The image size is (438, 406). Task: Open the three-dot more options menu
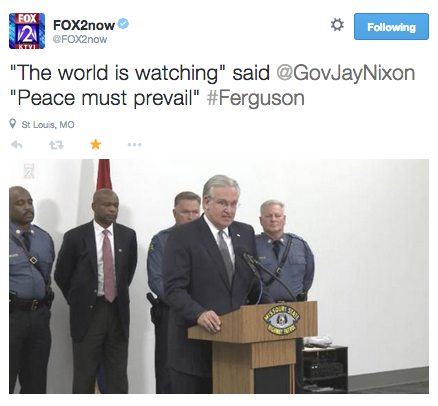coord(135,145)
